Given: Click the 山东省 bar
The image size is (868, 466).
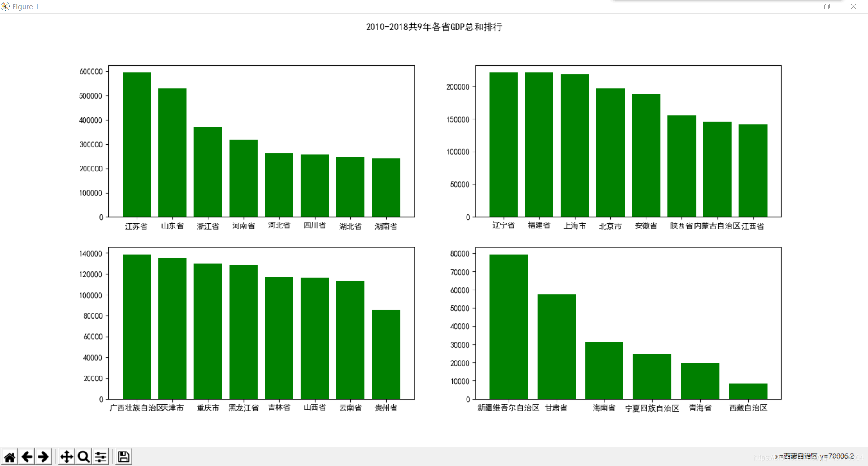Looking at the screenshot, I should [172, 152].
